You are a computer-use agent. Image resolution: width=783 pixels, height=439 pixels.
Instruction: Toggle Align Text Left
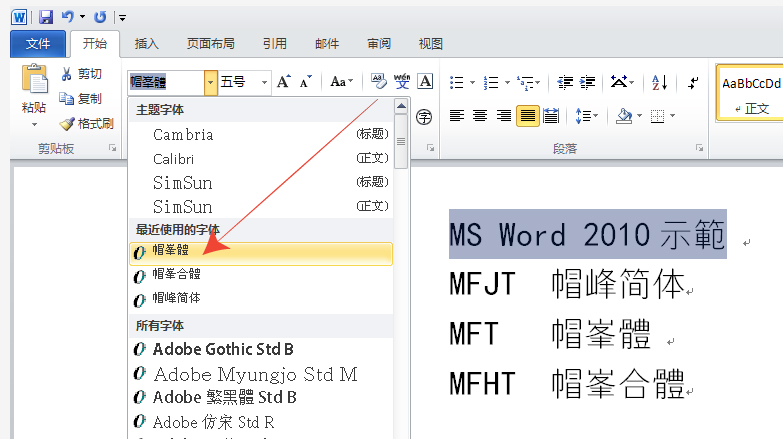456,116
